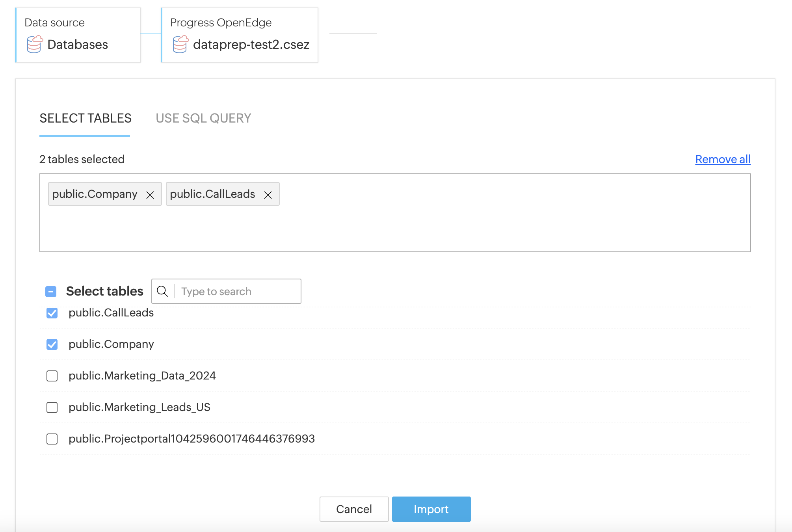
Task: Open the Progress OpenEdge connection step
Action: tap(240, 35)
